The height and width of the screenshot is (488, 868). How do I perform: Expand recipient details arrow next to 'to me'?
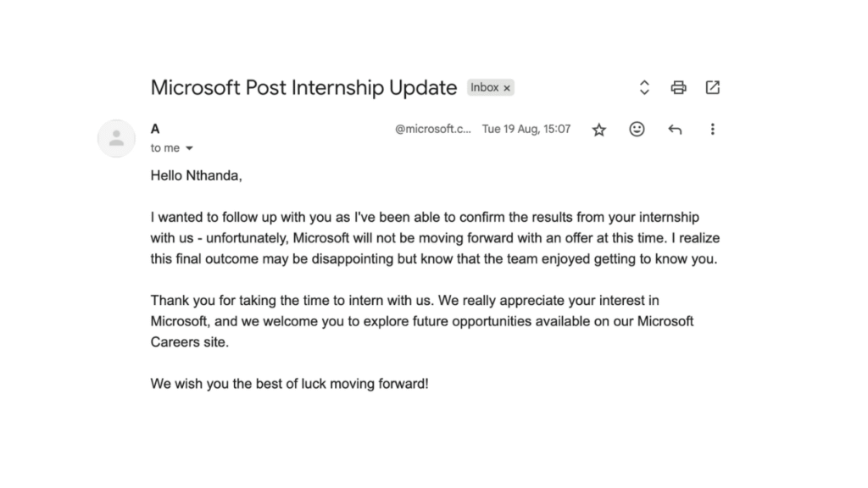click(189, 148)
